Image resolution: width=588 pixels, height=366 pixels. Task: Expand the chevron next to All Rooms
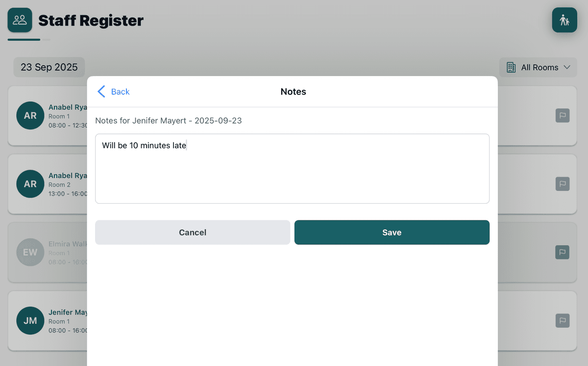[568, 67]
